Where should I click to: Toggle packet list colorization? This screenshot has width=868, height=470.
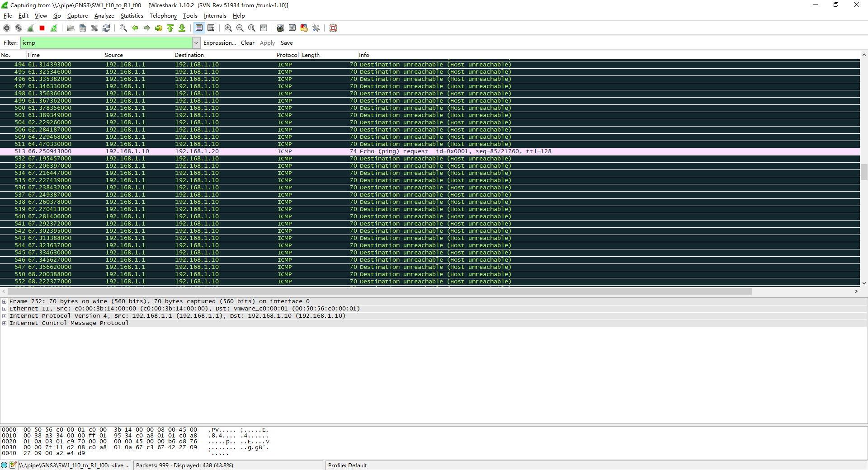[x=199, y=28]
